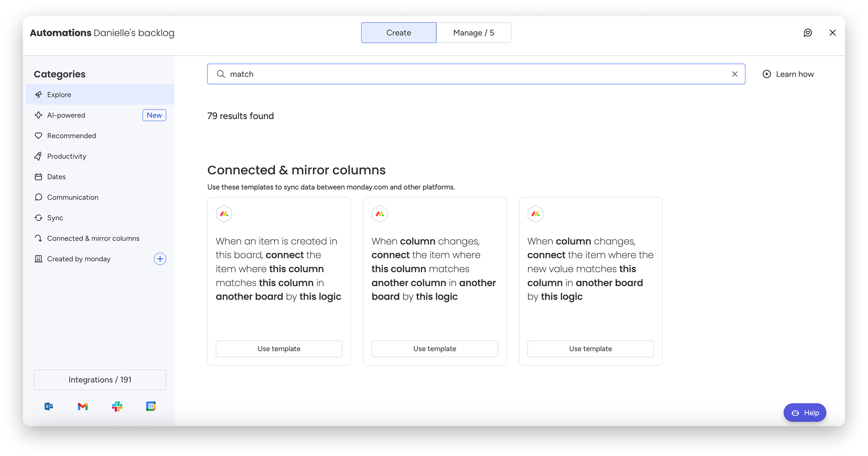Click 'Use these templates to sync data' description
Viewport: 868px width, 456px height.
pyautogui.click(x=331, y=187)
